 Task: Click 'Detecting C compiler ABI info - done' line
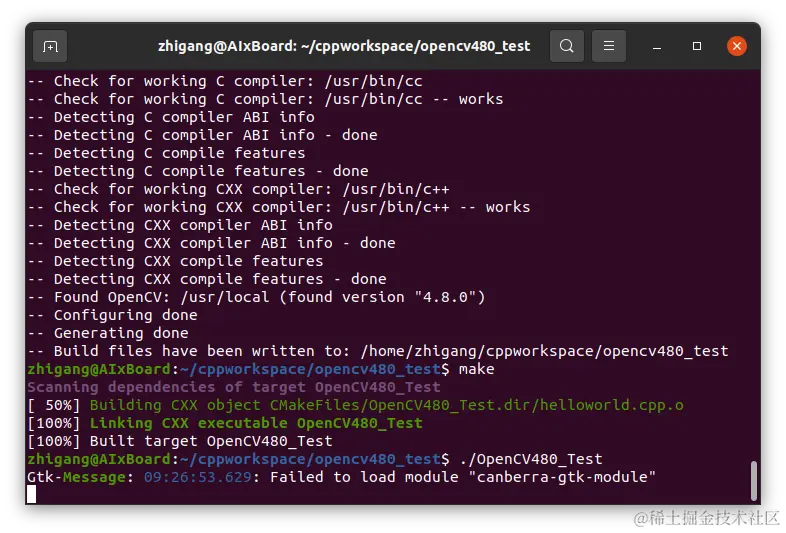203,135
